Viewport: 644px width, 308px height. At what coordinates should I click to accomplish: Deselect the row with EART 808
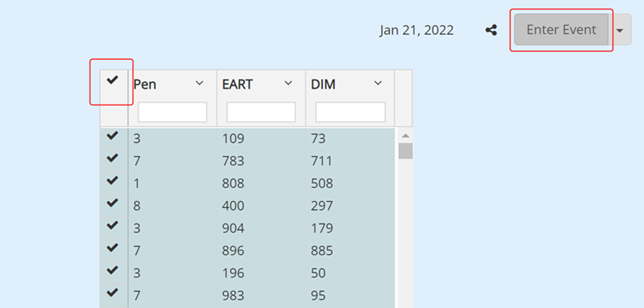pos(112,181)
